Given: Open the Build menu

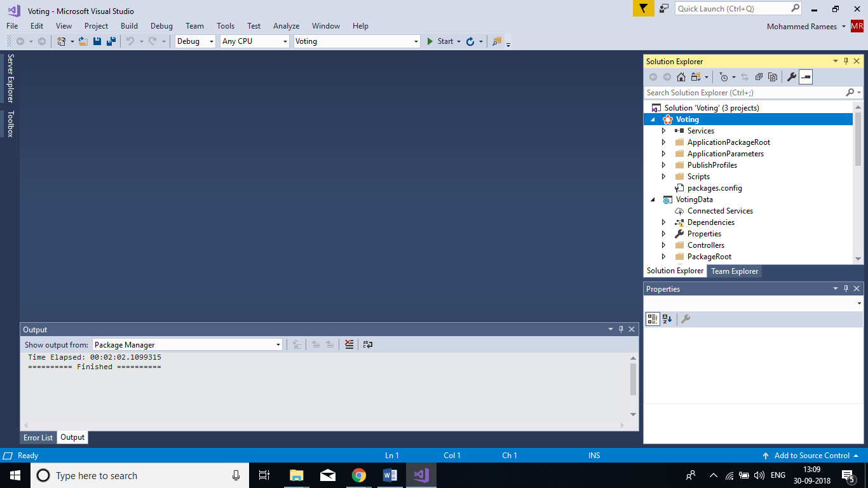Looking at the screenshot, I should pos(129,26).
